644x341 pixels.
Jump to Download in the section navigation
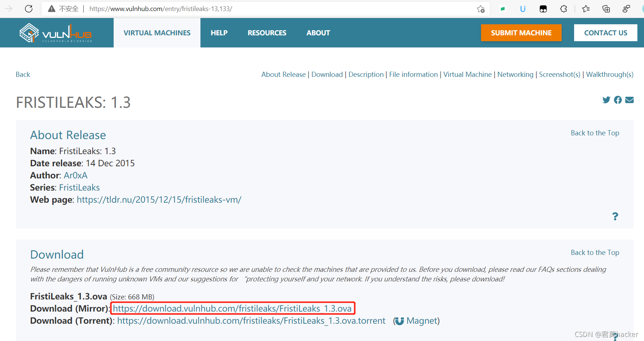point(327,74)
